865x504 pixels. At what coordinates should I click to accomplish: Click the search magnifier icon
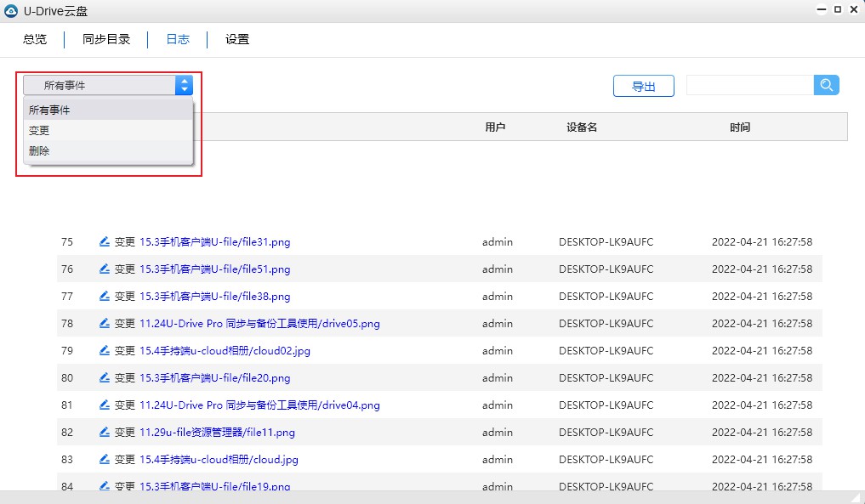pyautogui.click(x=826, y=85)
